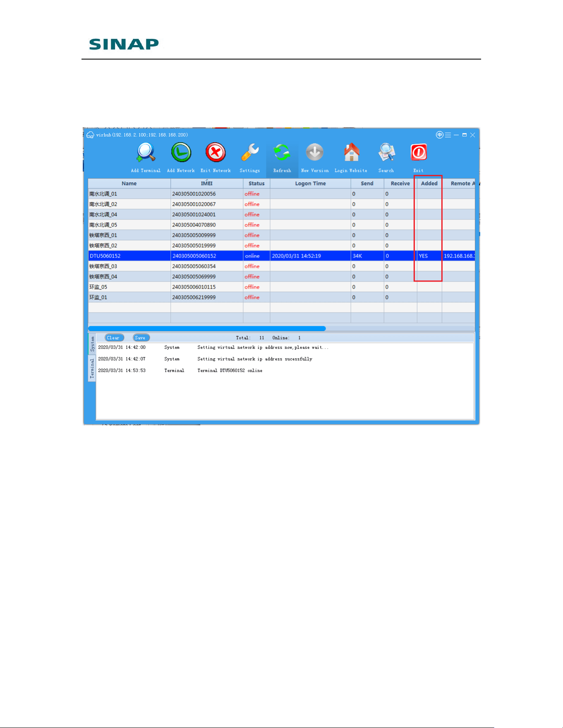
Task: Click the horizontal scrollbar under the table
Action: tap(207, 329)
